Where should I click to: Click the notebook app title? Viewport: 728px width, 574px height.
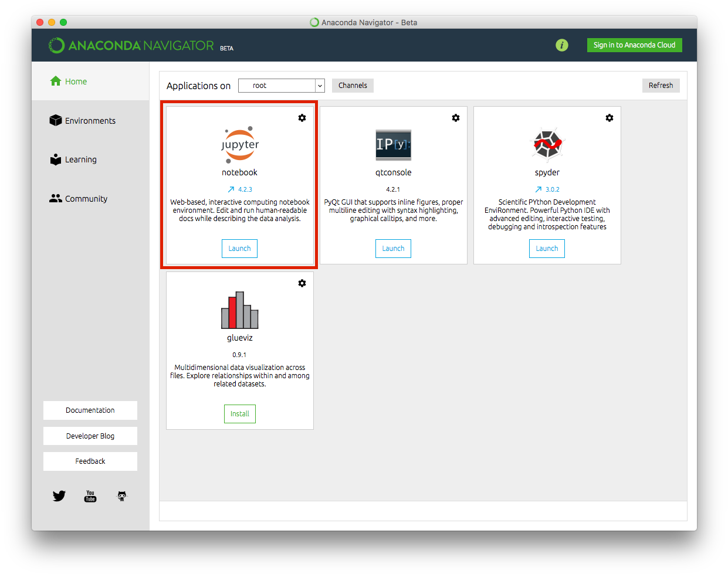(x=239, y=172)
